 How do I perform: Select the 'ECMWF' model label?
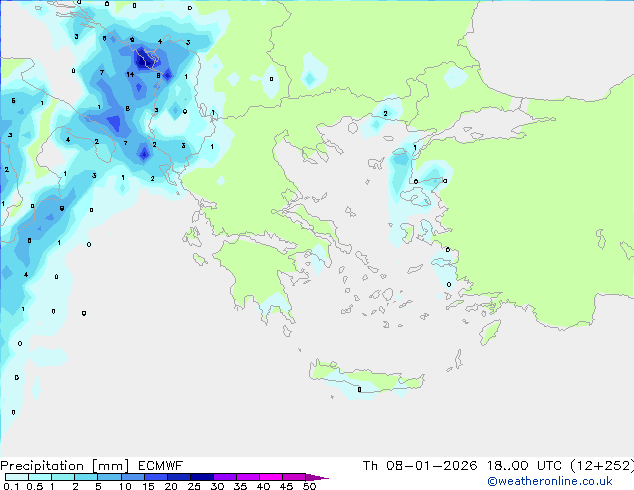pyautogui.click(x=161, y=466)
